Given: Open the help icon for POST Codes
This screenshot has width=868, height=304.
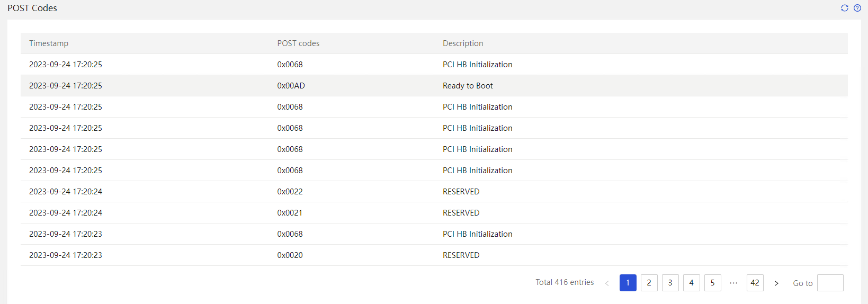Looking at the screenshot, I should pos(857,8).
